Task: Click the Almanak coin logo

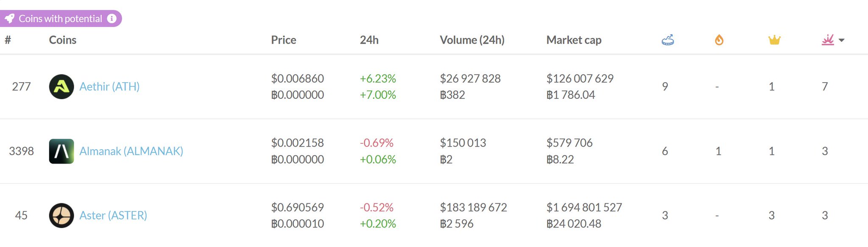Action: [x=61, y=151]
